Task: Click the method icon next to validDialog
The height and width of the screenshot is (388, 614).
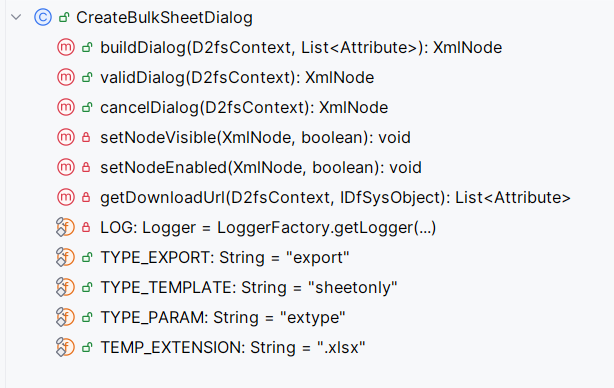Action: (x=66, y=77)
